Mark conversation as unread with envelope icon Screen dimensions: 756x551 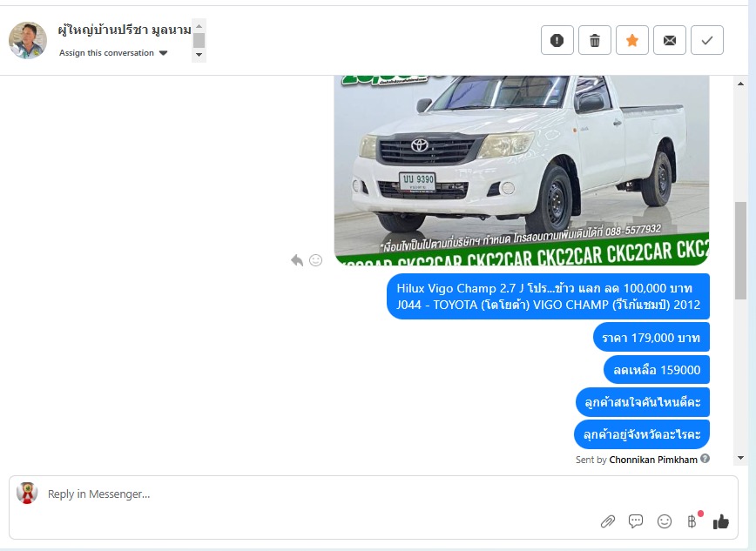pos(669,40)
